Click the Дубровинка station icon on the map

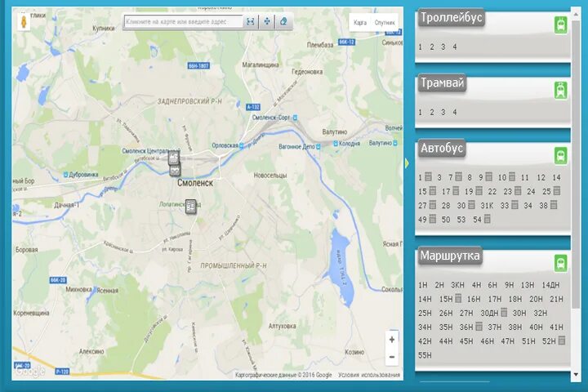pos(66,175)
